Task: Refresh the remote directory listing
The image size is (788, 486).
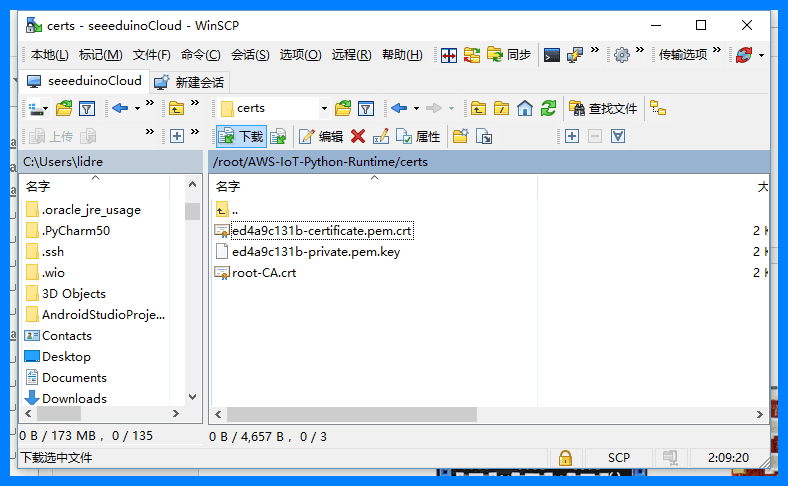Action: point(548,108)
